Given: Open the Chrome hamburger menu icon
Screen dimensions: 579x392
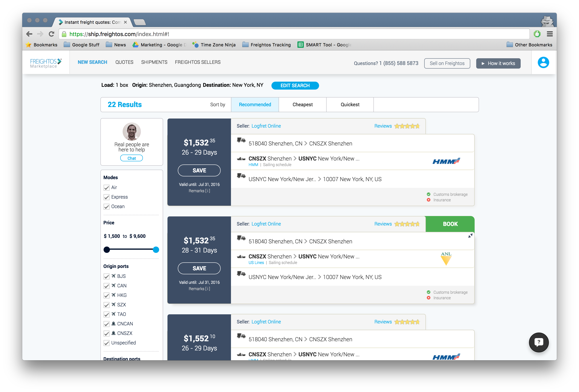Looking at the screenshot, I should 550,34.
